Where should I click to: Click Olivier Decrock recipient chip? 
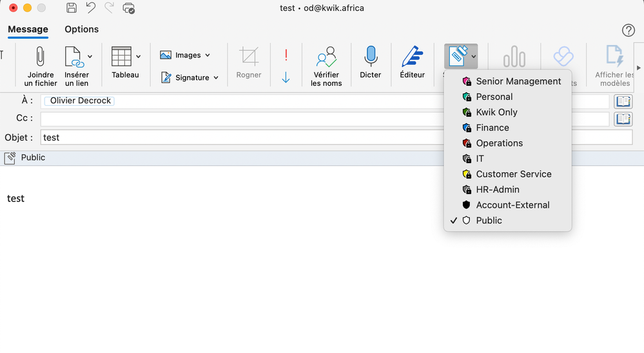click(80, 101)
